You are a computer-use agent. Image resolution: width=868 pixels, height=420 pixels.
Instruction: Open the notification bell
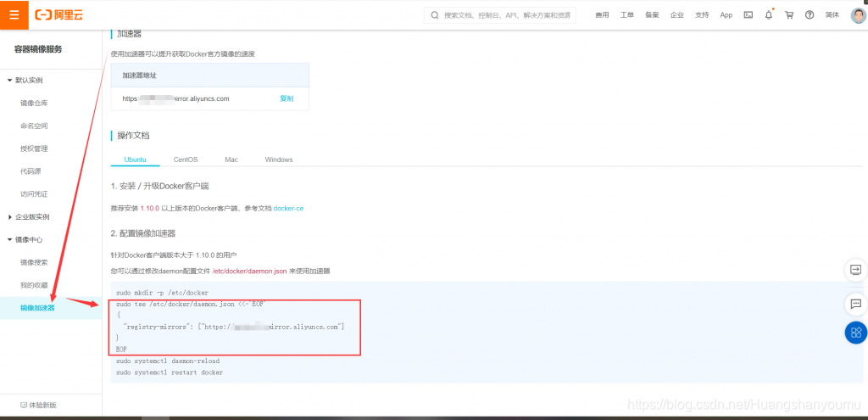click(768, 15)
